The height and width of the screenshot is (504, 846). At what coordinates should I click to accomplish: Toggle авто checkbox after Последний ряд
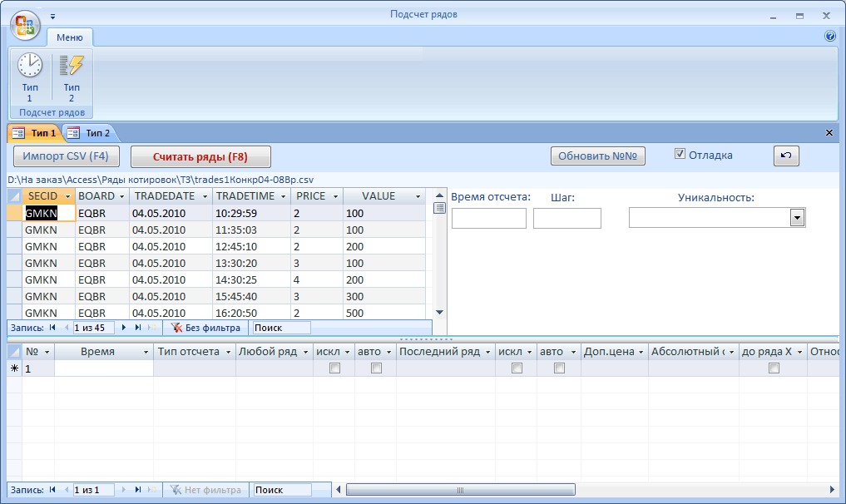point(560,368)
